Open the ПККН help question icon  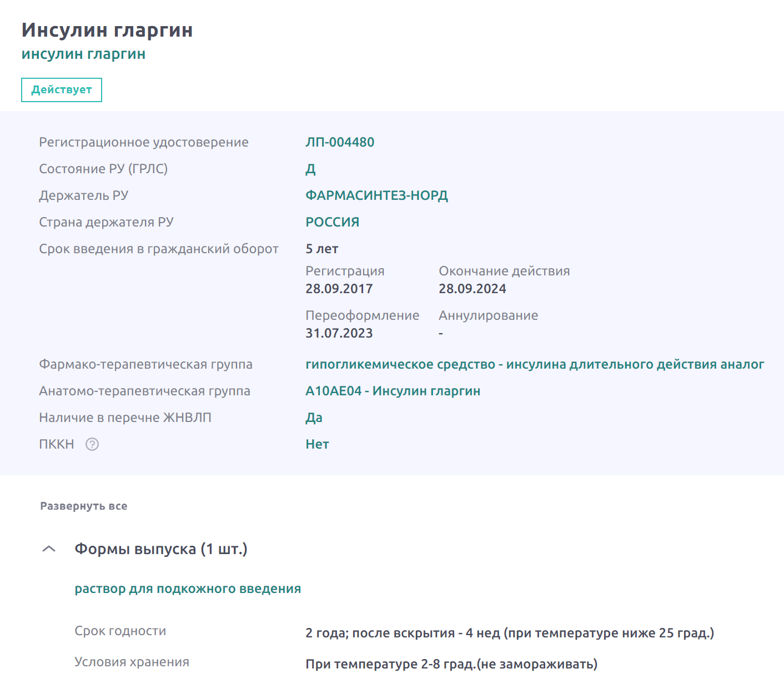(x=92, y=444)
